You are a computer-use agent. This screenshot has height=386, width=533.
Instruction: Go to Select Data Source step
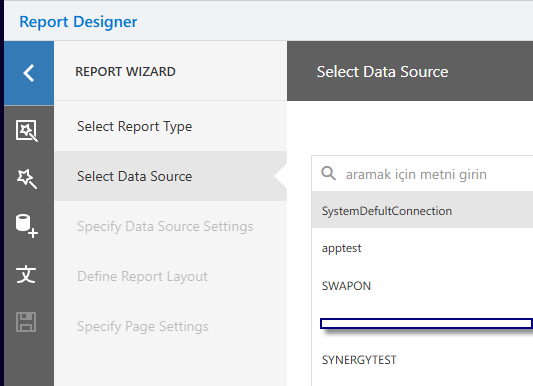(x=170, y=176)
